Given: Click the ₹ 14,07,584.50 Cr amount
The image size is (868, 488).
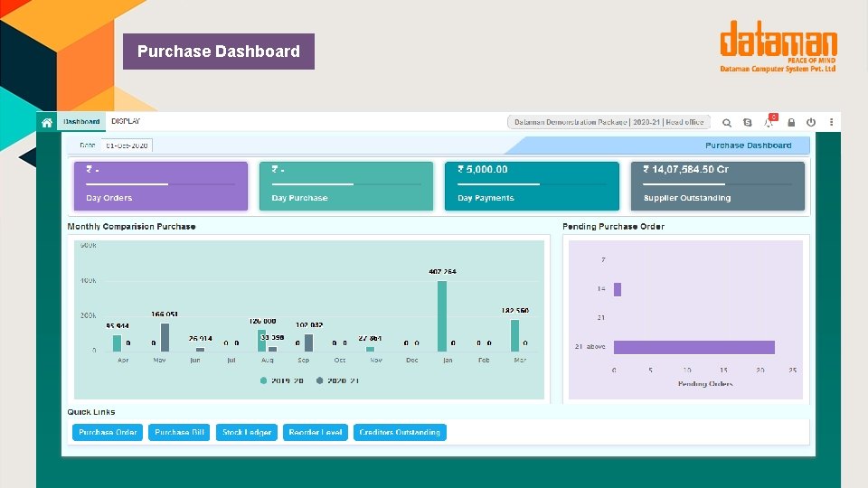Looking at the screenshot, I should pyautogui.click(x=686, y=169).
